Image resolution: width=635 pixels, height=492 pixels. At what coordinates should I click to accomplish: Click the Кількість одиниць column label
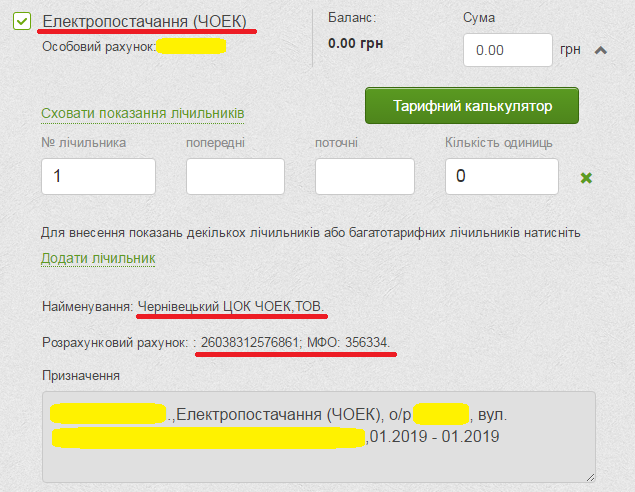click(498, 142)
